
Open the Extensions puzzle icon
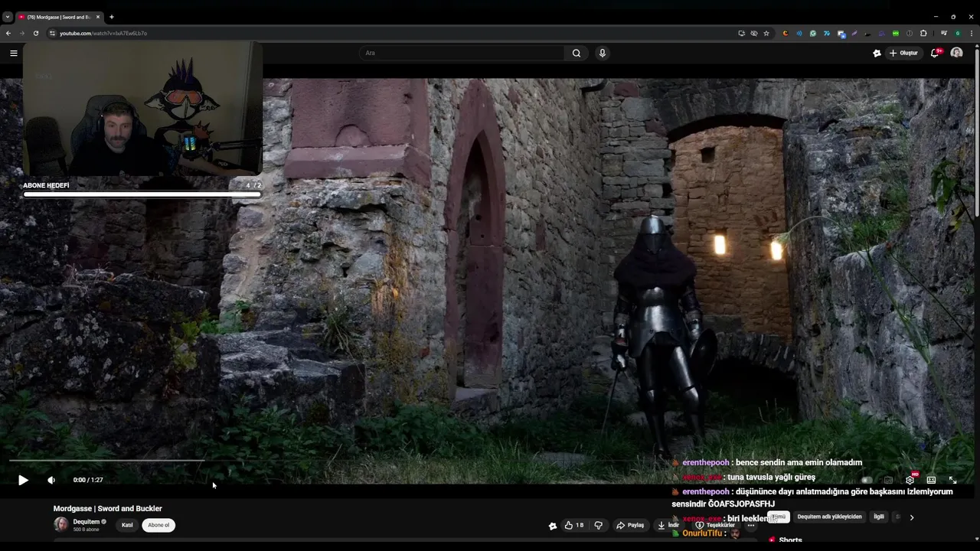point(923,33)
